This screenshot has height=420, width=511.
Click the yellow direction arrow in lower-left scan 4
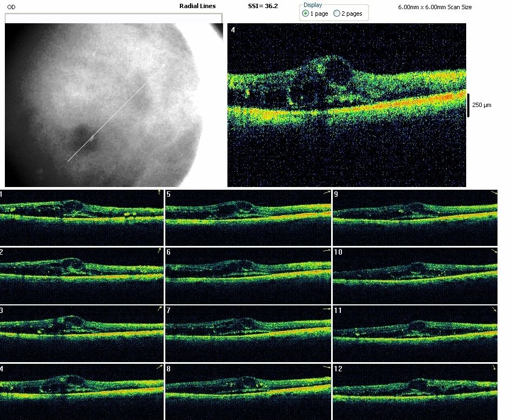159,366
